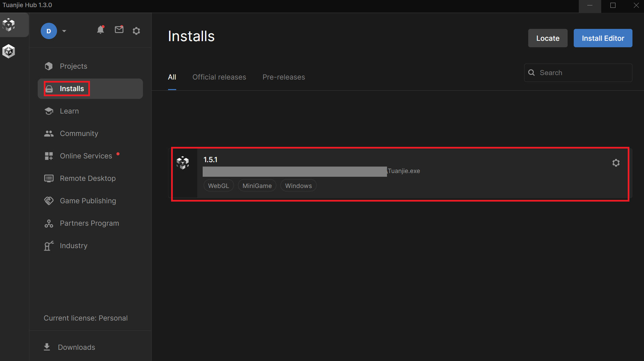The width and height of the screenshot is (644, 361).
Task: Click the Community people icon
Action: pos(49,134)
